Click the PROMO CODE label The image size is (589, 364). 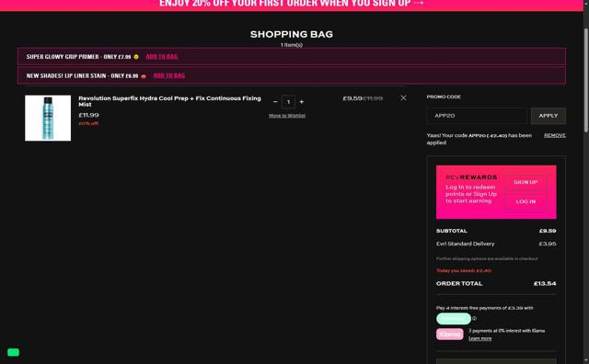click(x=444, y=97)
